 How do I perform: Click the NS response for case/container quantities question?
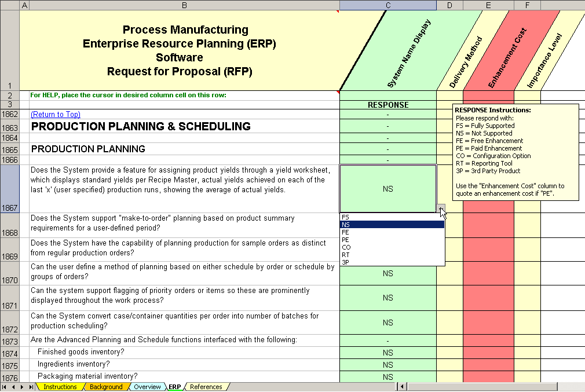pos(388,323)
